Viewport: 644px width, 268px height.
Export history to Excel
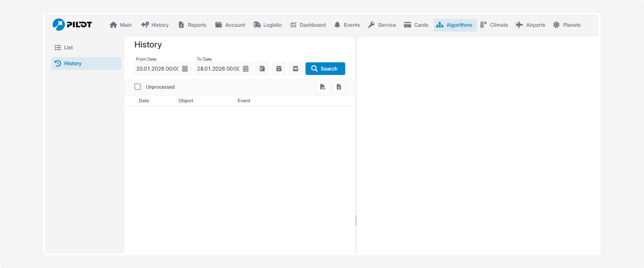[x=339, y=87]
